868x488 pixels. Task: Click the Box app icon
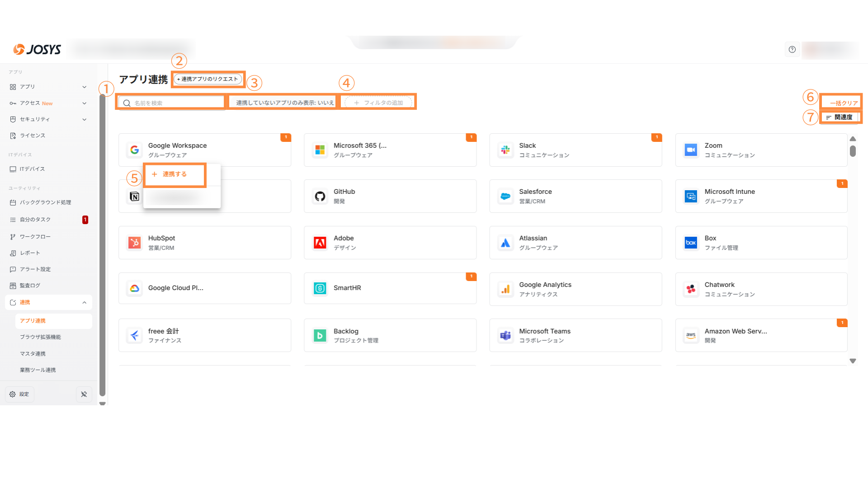click(x=691, y=243)
